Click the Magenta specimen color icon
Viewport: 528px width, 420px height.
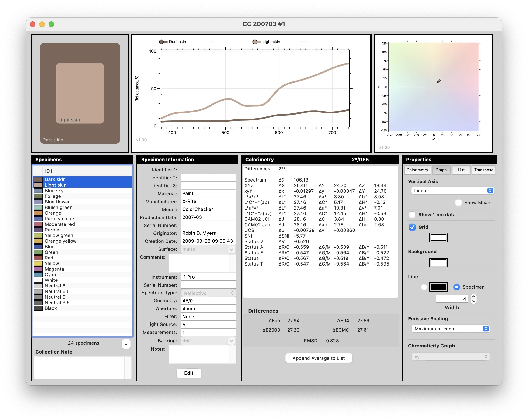[x=38, y=269]
